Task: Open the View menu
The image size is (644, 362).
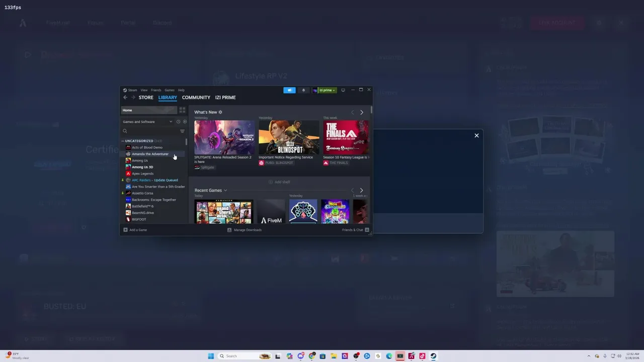Action: 144,90
